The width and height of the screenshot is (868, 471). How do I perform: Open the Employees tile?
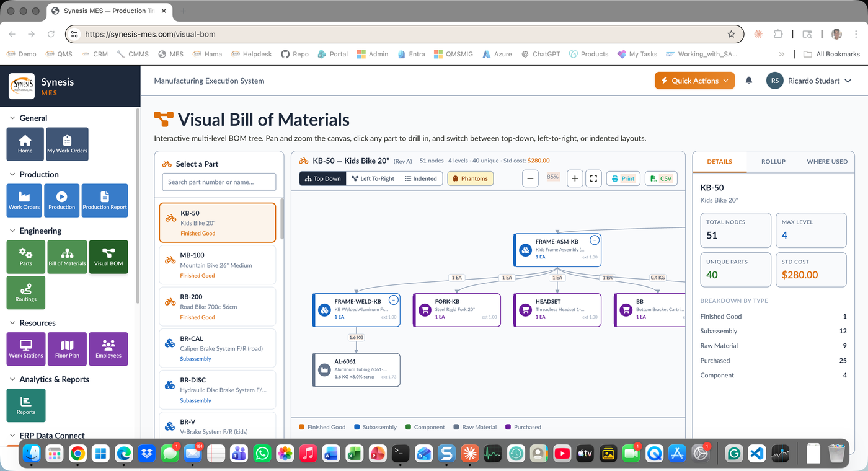pyautogui.click(x=108, y=349)
